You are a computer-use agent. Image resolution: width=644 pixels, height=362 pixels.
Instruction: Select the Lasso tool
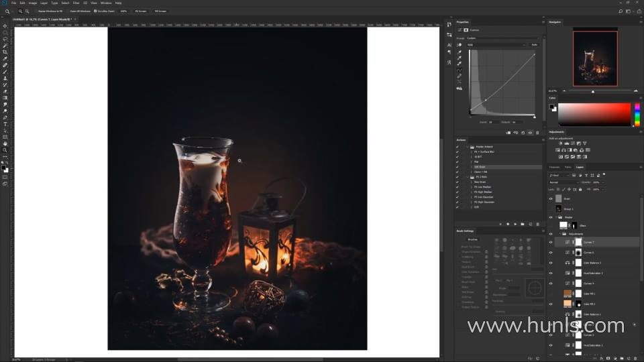click(x=5, y=39)
